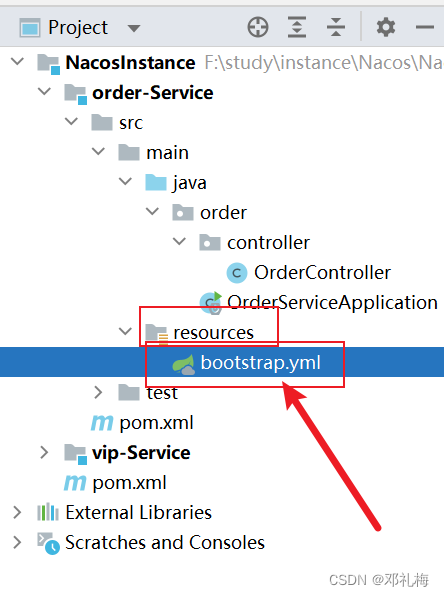Click the Spring leaf icon of bootstrap.yml
This screenshot has width=444, height=596.
coord(183,364)
